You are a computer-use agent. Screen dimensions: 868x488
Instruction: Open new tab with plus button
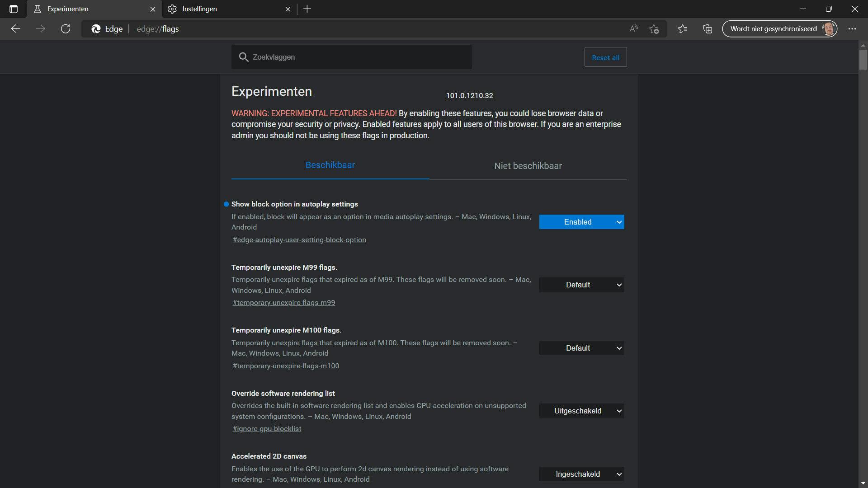coord(307,9)
